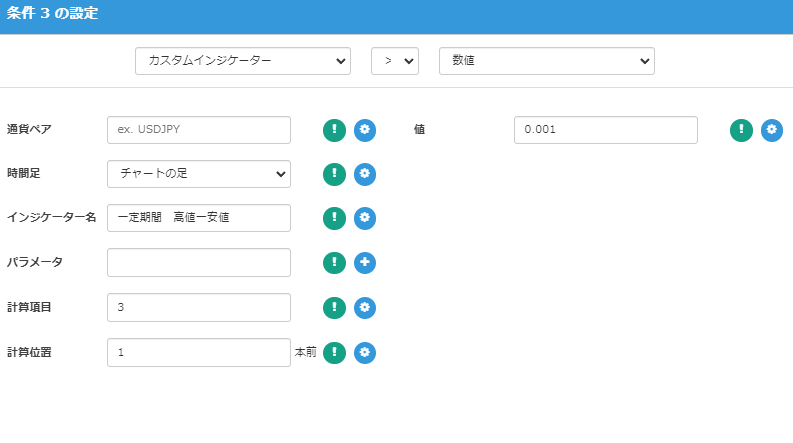Viewport: 793px width, 443px height.
Task: Click the green info icon beside パラメータ
Action: click(334, 263)
